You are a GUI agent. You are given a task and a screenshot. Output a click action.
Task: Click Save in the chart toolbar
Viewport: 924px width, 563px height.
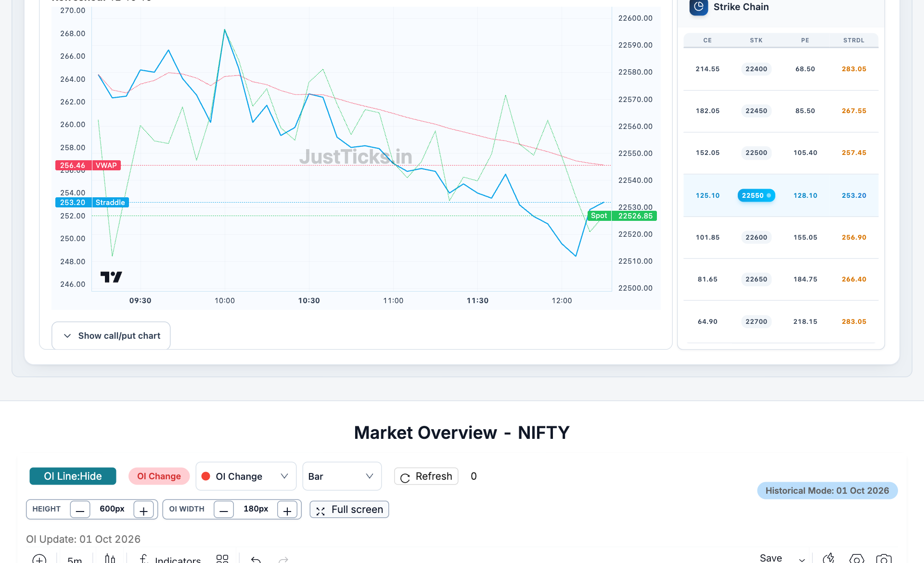pyautogui.click(x=771, y=558)
